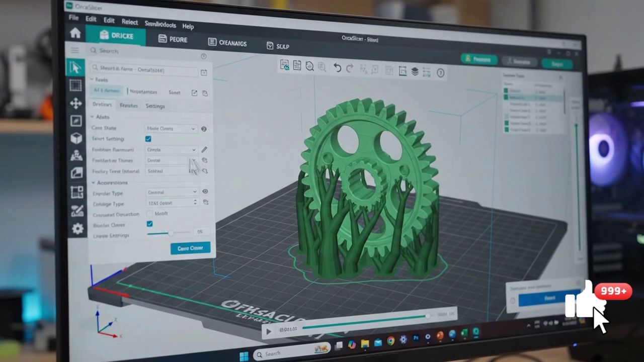The width and height of the screenshot is (644, 362).
Task: Select the figure icon in left toolbar
Action: tap(76, 155)
